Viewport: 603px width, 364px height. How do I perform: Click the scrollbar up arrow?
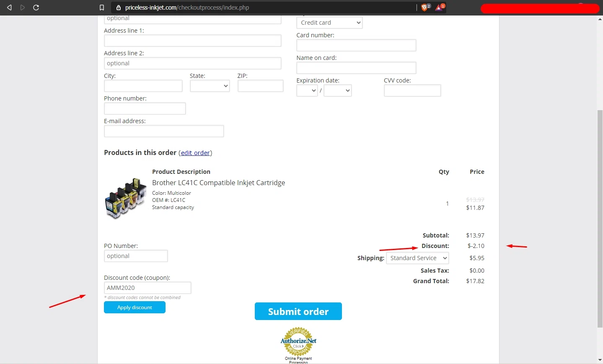pyautogui.click(x=600, y=19)
